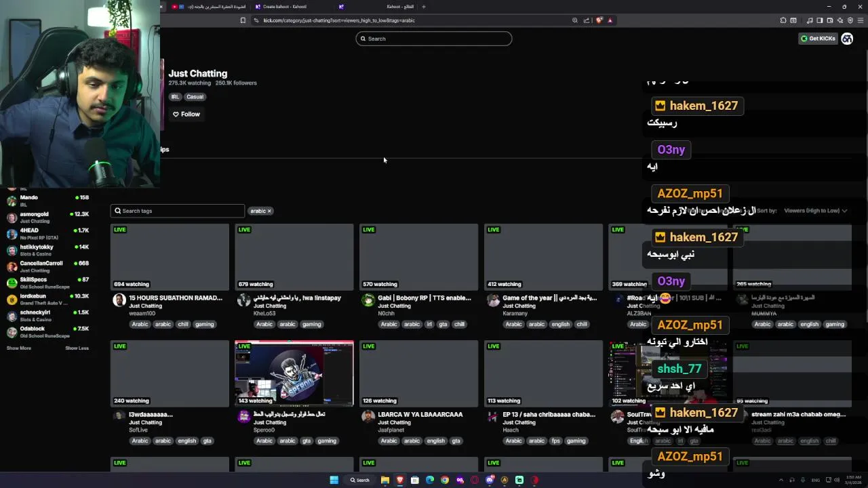The image size is (868, 488).
Task: Open Microsoft Edge from the taskbar
Action: coord(430,480)
